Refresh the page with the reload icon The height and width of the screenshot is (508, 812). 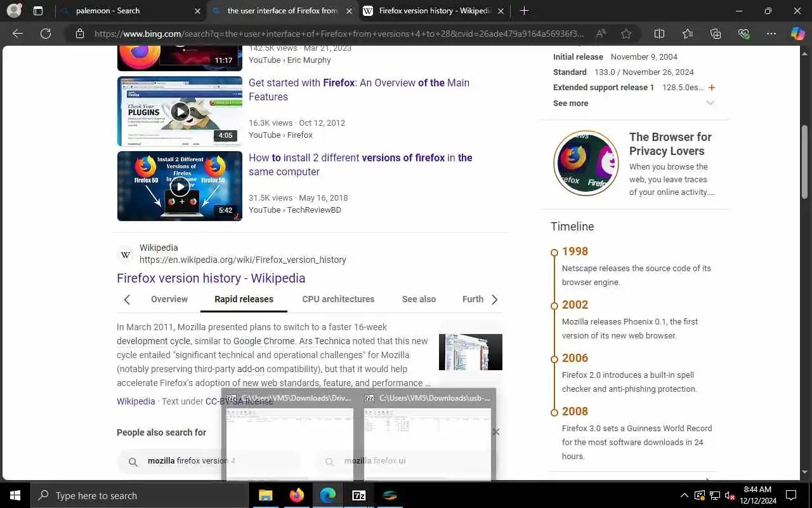coord(45,34)
